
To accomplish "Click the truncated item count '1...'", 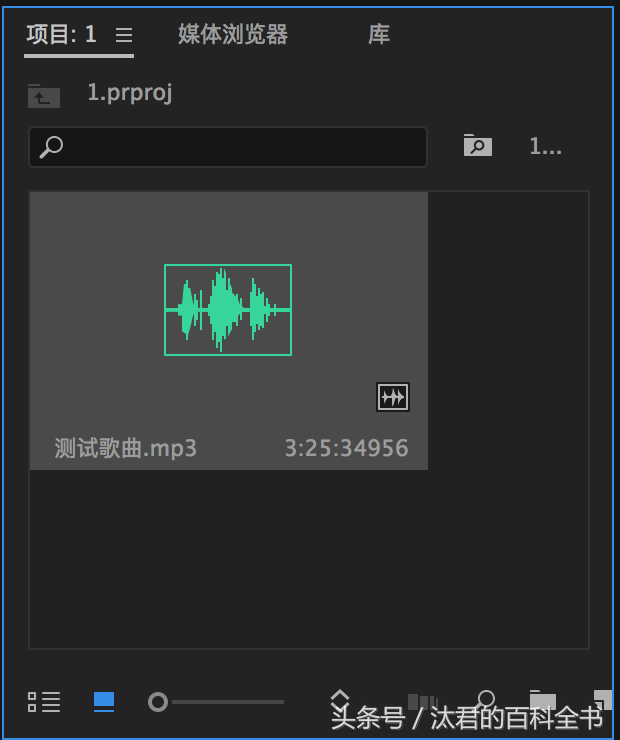I will [x=545, y=146].
